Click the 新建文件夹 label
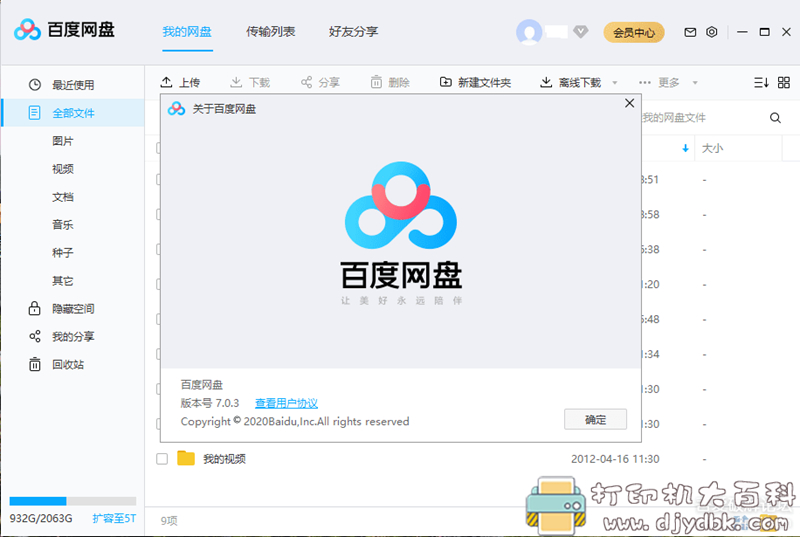Image resolution: width=800 pixels, height=537 pixels. (484, 83)
